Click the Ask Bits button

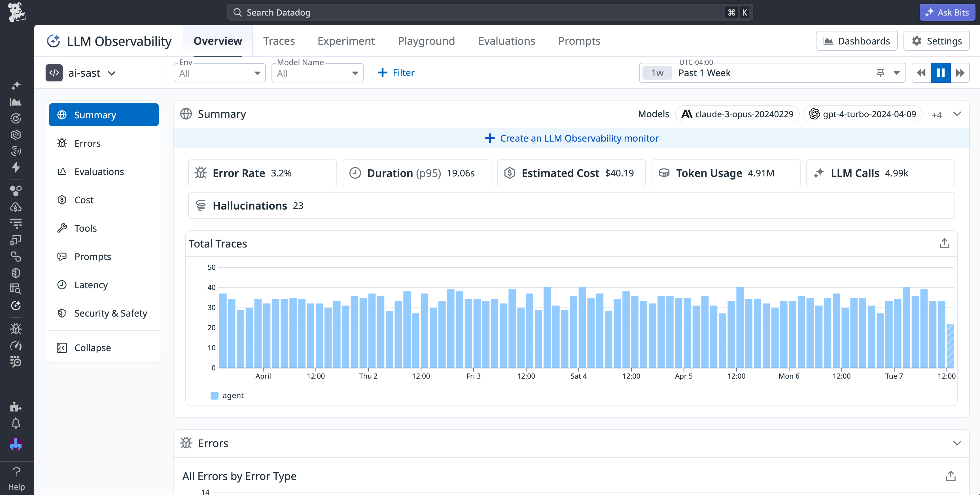pyautogui.click(x=947, y=12)
